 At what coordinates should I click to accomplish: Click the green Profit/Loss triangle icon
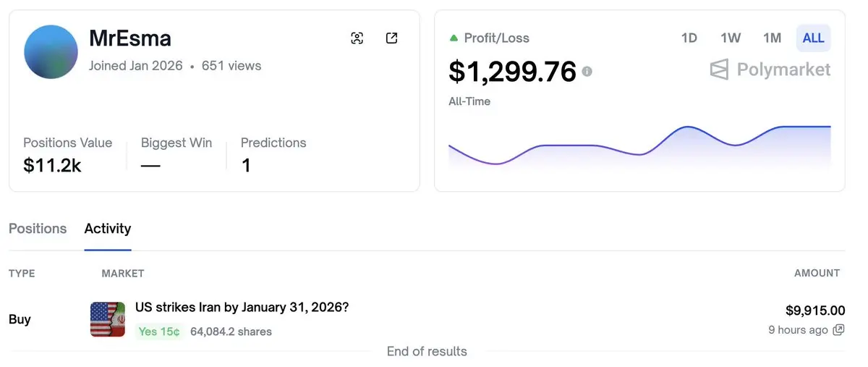[454, 38]
